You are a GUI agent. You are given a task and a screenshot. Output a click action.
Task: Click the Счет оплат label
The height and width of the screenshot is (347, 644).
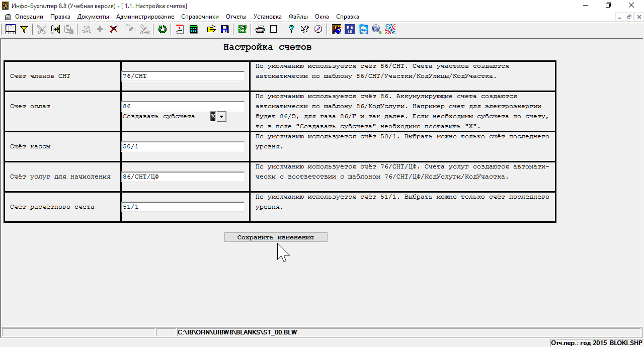pyautogui.click(x=30, y=107)
